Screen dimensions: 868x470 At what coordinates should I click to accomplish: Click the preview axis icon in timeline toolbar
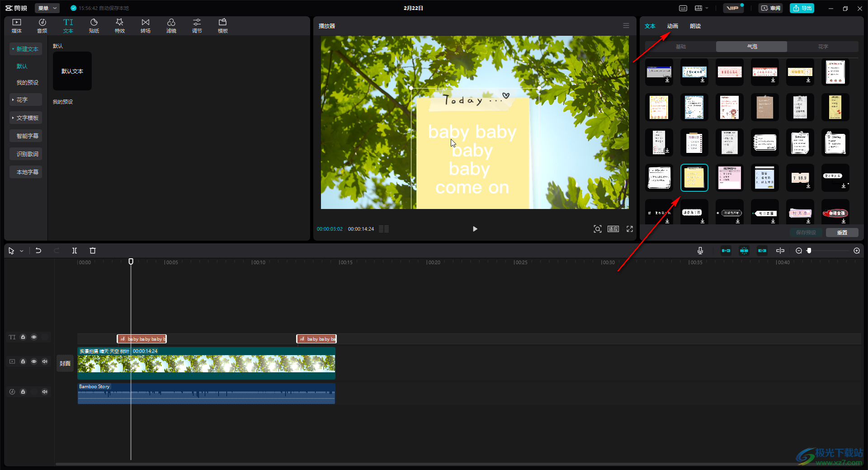pyautogui.click(x=780, y=251)
